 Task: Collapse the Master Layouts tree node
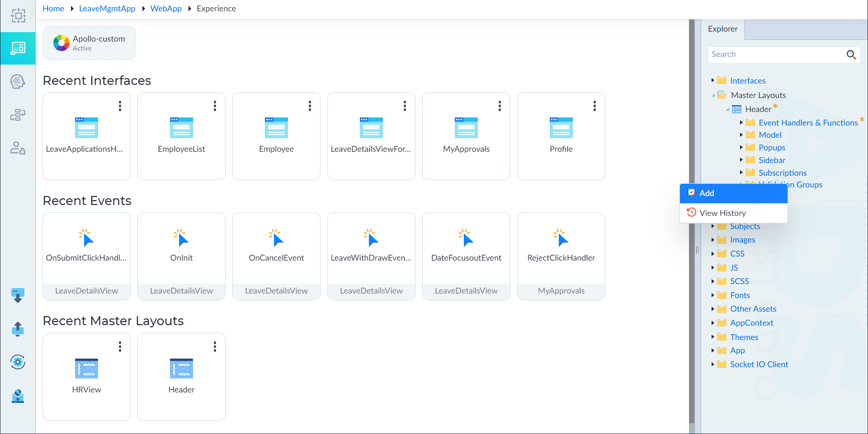[x=713, y=95]
